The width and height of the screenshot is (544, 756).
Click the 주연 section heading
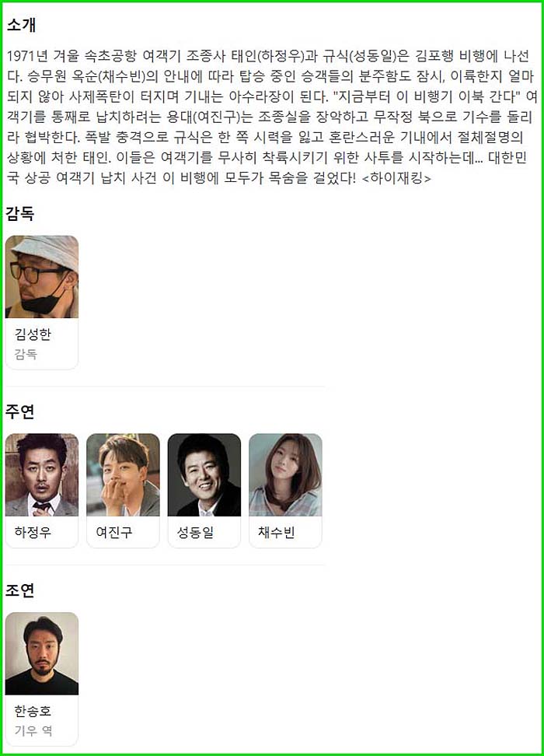(x=19, y=411)
